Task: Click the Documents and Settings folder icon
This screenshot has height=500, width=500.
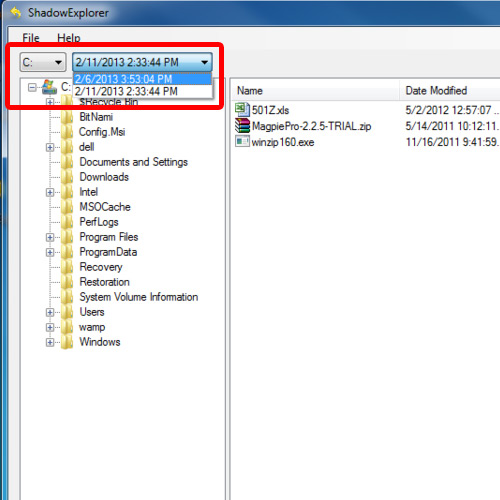Action: pos(67,162)
